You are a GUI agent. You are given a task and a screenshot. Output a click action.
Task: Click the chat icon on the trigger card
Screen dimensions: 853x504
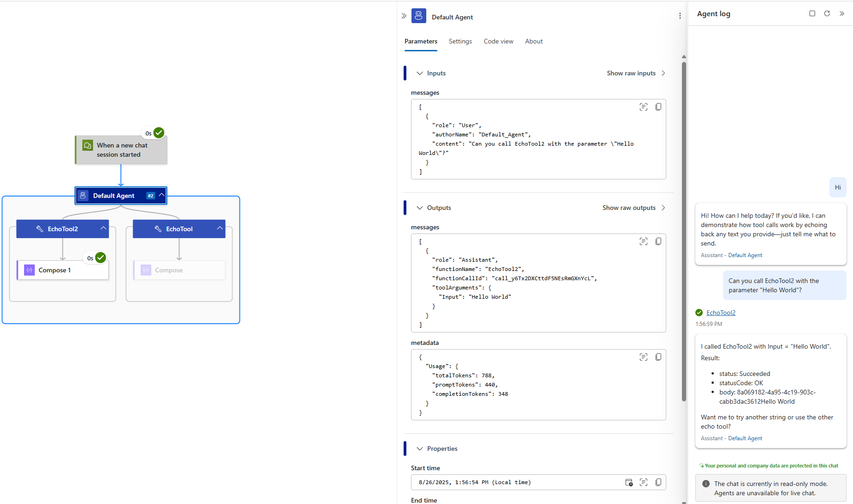[x=88, y=145]
